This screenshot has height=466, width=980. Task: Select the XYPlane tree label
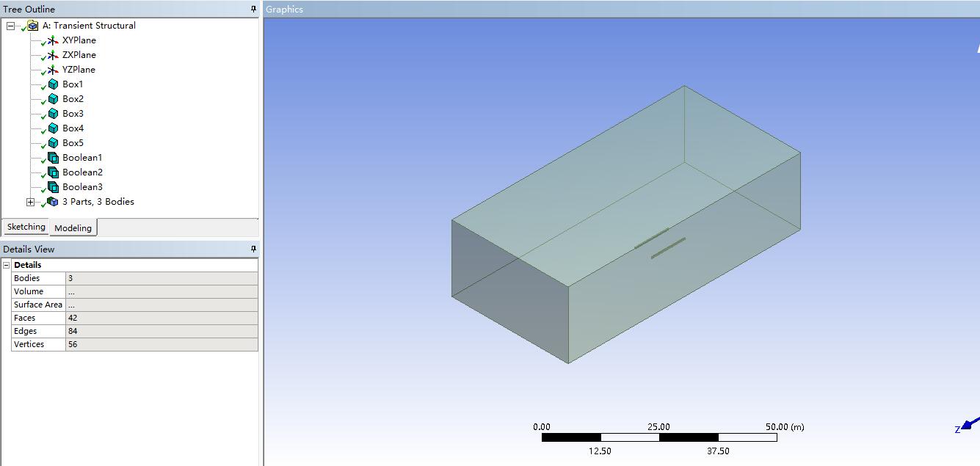tap(79, 40)
